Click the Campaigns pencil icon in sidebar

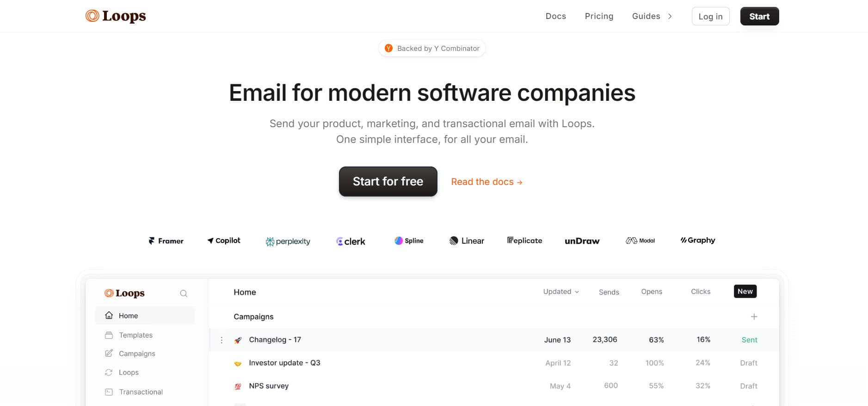tap(109, 354)
